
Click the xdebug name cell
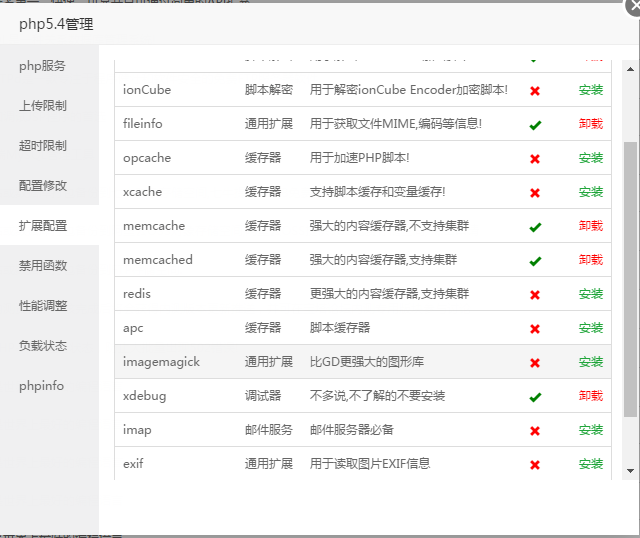144,396
